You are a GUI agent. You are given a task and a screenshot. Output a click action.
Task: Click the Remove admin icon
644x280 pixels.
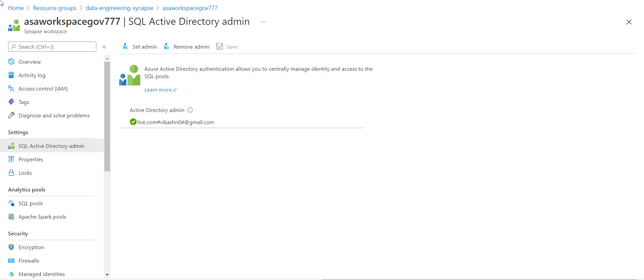point(166,47)
